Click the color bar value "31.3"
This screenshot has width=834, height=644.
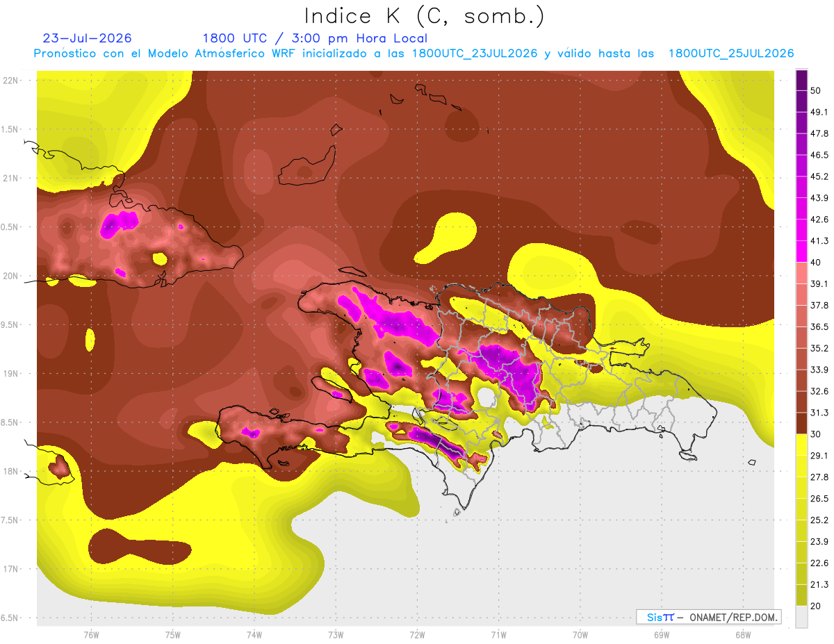pos(819,413)
